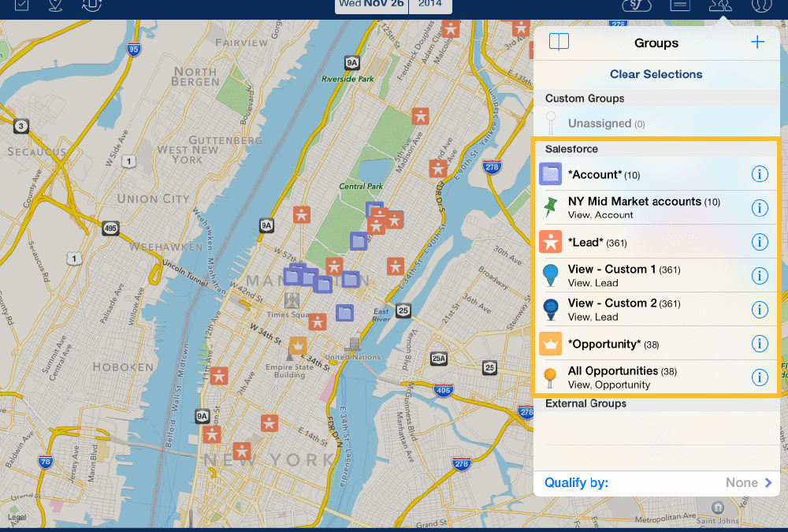
Task: Tap the Account folder marker left of East River label
Action: point(345,313)
